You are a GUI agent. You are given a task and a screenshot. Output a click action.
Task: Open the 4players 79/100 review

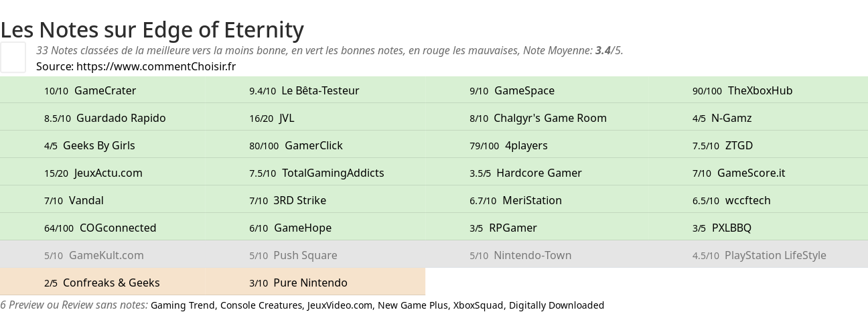point(508,145)
